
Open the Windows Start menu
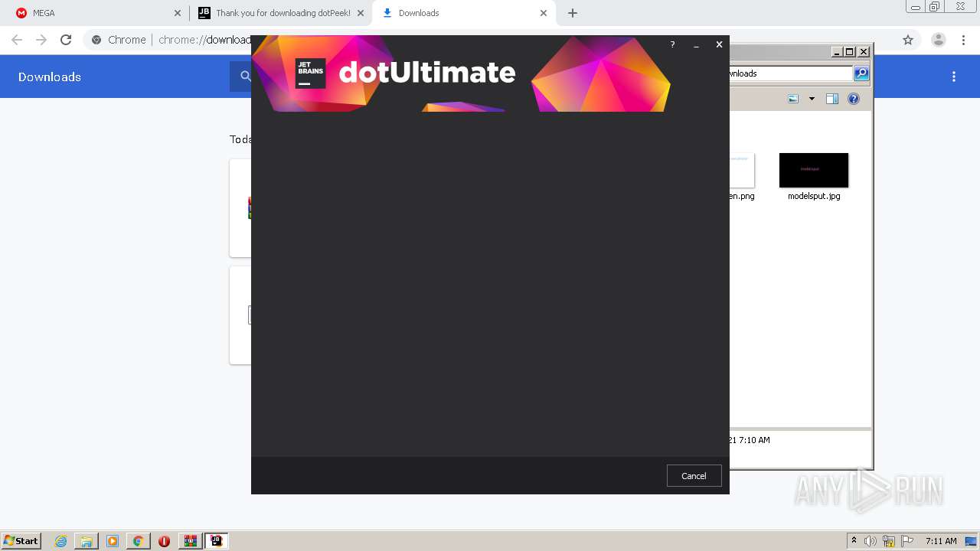point(21,541)
